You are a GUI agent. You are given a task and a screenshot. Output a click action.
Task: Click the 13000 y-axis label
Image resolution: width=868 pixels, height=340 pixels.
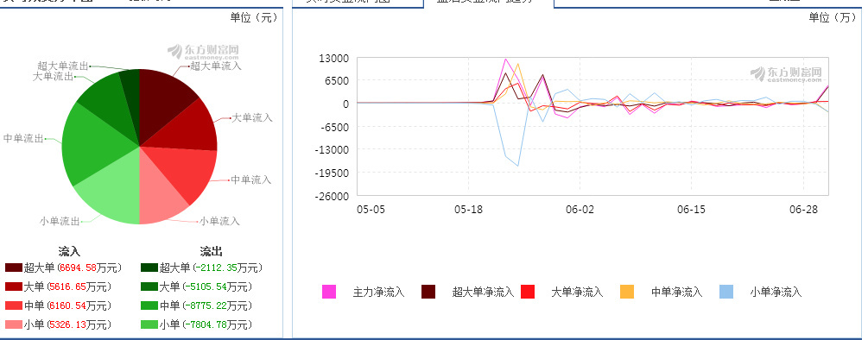pyautogui.click(x=334, y=58)
